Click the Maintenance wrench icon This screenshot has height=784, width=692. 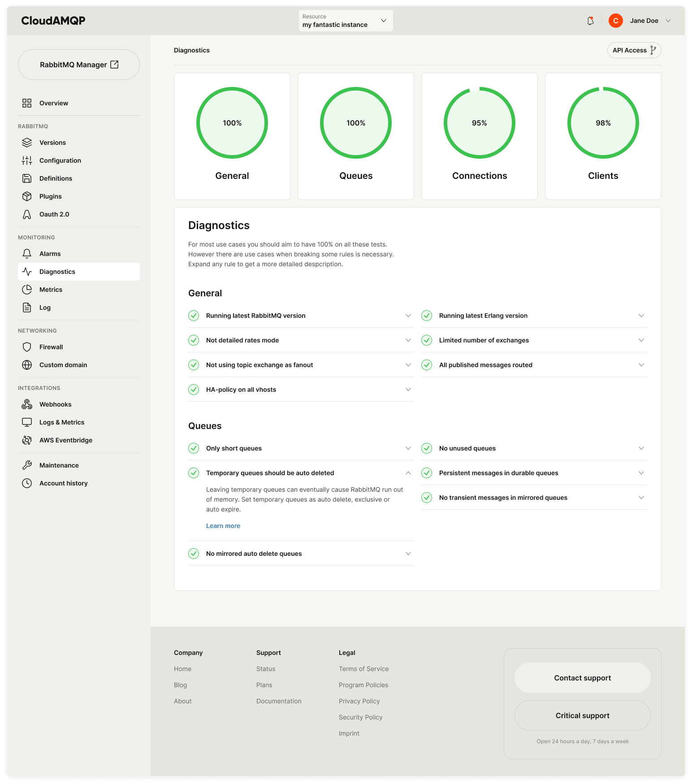(x=27, y=465)
